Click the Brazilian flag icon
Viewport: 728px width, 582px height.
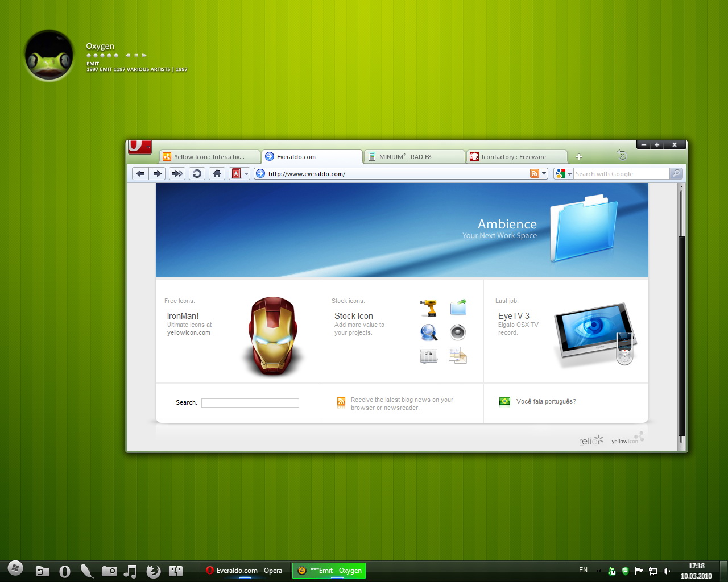click(x=504, y=401)
